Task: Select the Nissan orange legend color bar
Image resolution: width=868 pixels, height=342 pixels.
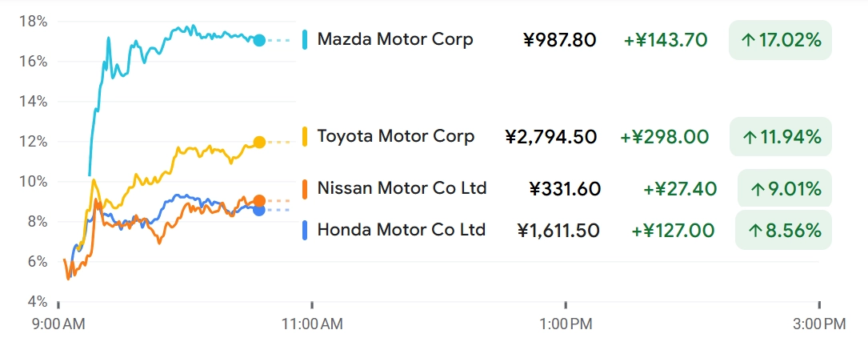Action: point(305,188)
